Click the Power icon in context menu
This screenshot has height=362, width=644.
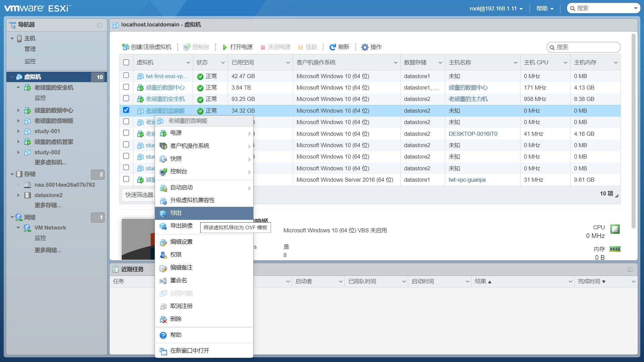coord(163,133)
